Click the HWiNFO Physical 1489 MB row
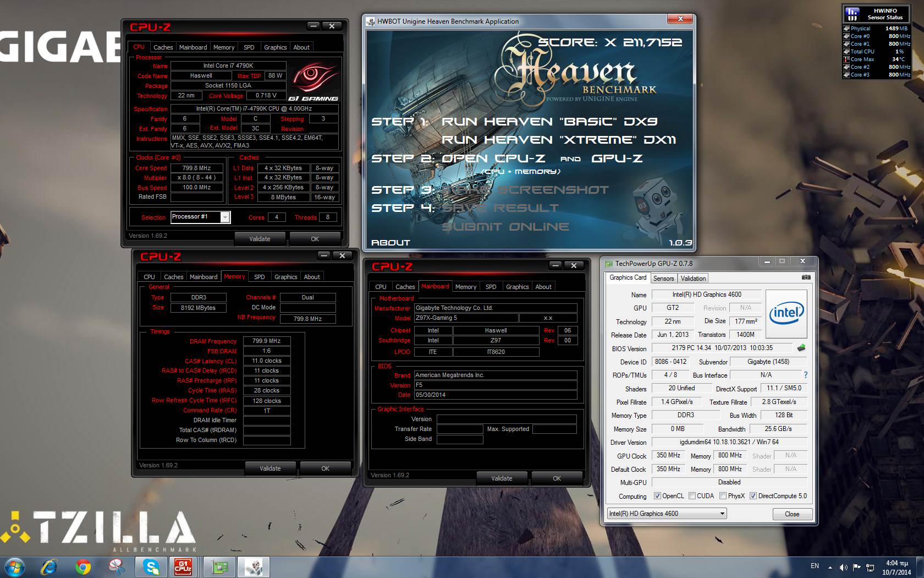924x578 pixels. (x=877, y=29)
